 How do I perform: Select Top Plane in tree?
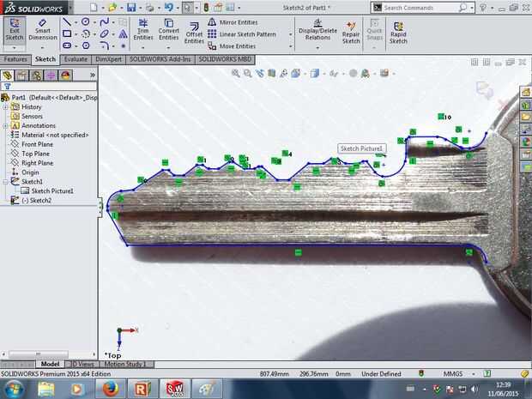[35, 154]
